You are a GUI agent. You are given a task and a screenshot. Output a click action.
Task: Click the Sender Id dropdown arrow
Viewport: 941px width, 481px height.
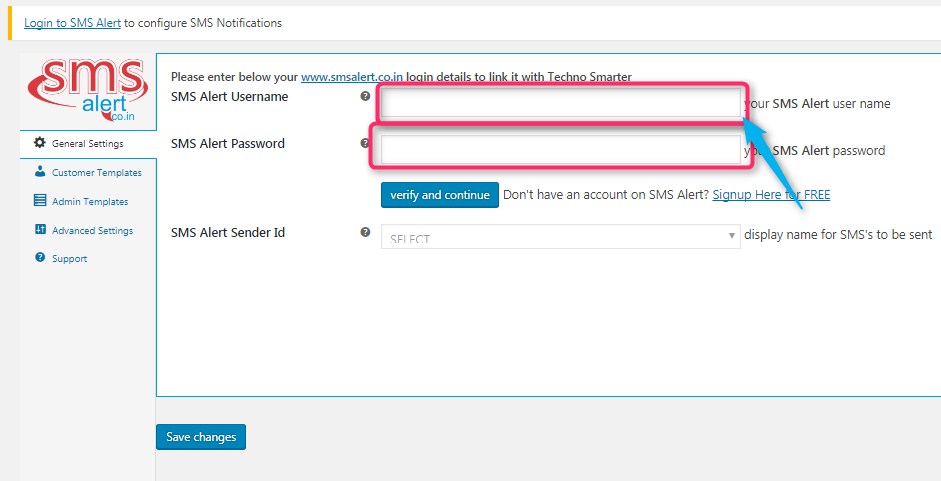pos(732,235)
